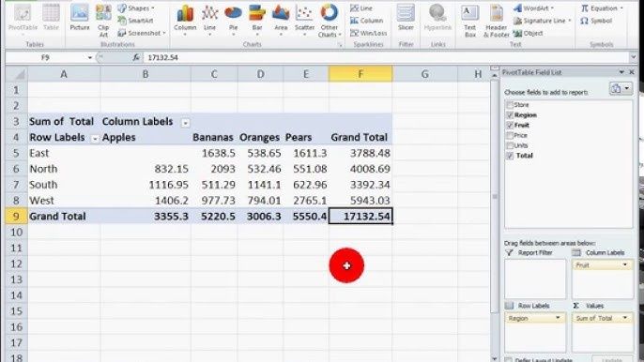The width and height of the screenshot is (644, 362).
Task: Insert SmartArt graphic
Action: 135,20
